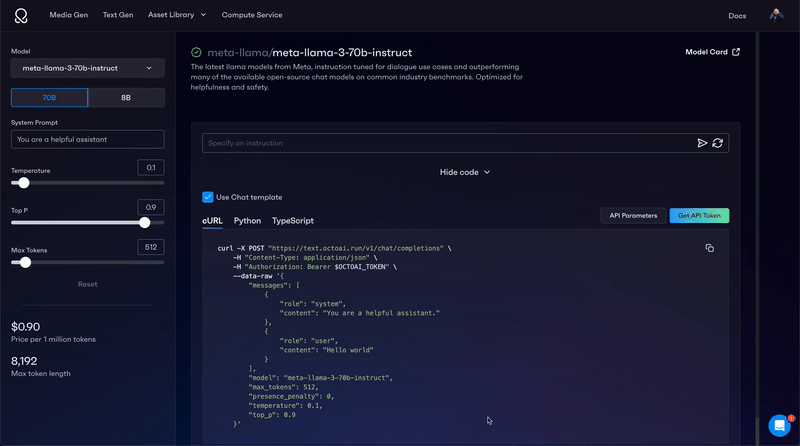This screenshot has width=800, height=446.
Task: Open the TypeScript code tab
Action: (293, 220)
